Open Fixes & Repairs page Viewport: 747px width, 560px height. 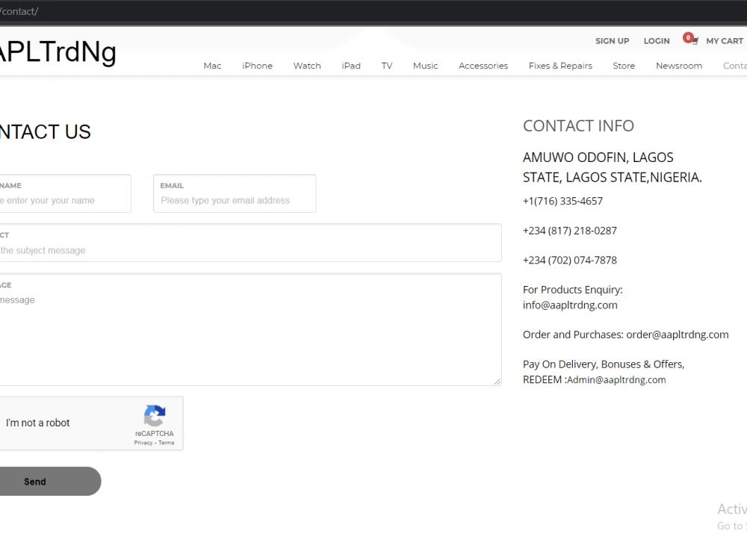(x=561, y=66)
